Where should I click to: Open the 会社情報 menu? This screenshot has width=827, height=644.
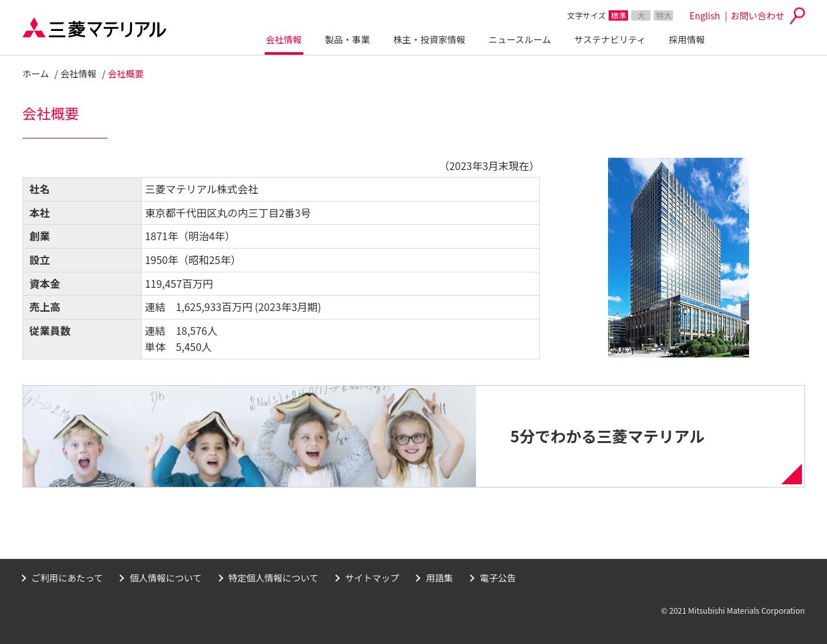tap(284, 40)
